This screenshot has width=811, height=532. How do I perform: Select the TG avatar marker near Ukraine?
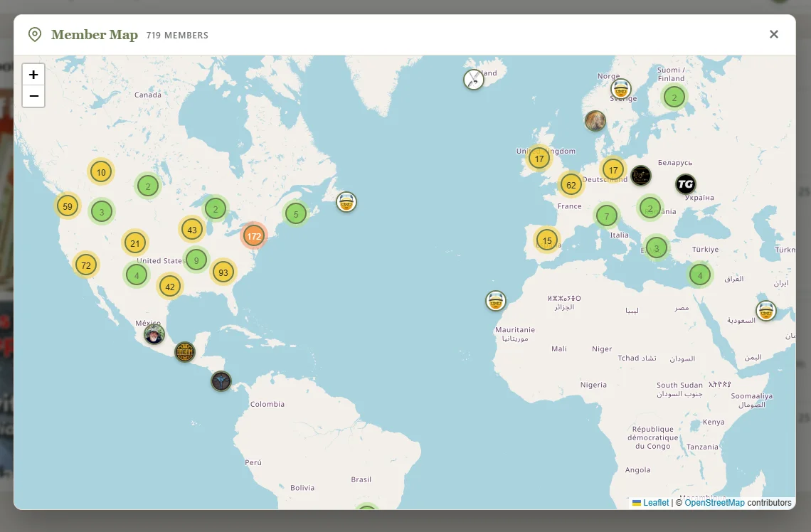click(686, 184)
